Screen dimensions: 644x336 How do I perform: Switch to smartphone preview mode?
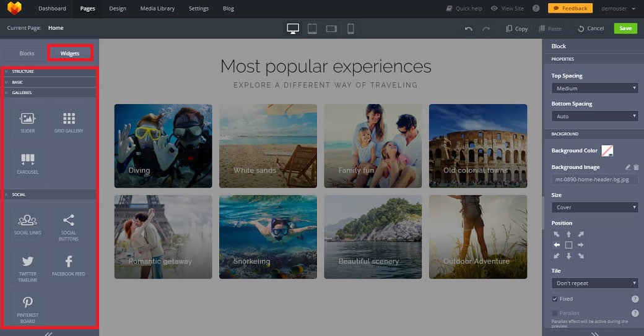[350, 28]
